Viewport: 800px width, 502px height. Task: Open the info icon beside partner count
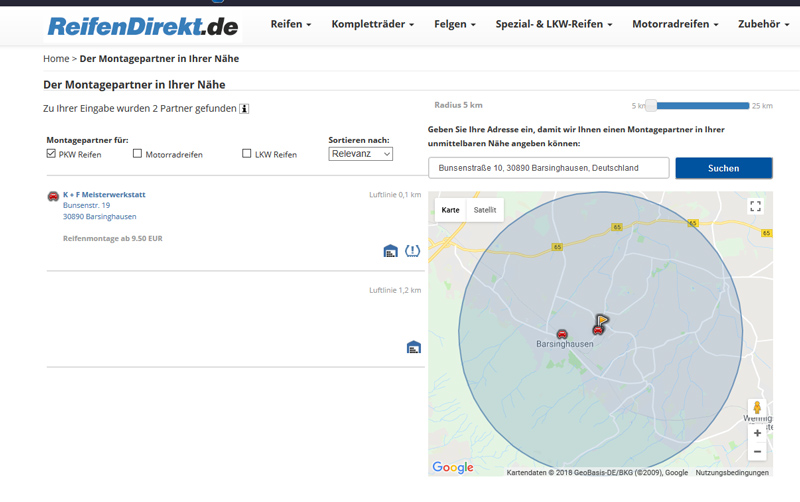(244, 109)
